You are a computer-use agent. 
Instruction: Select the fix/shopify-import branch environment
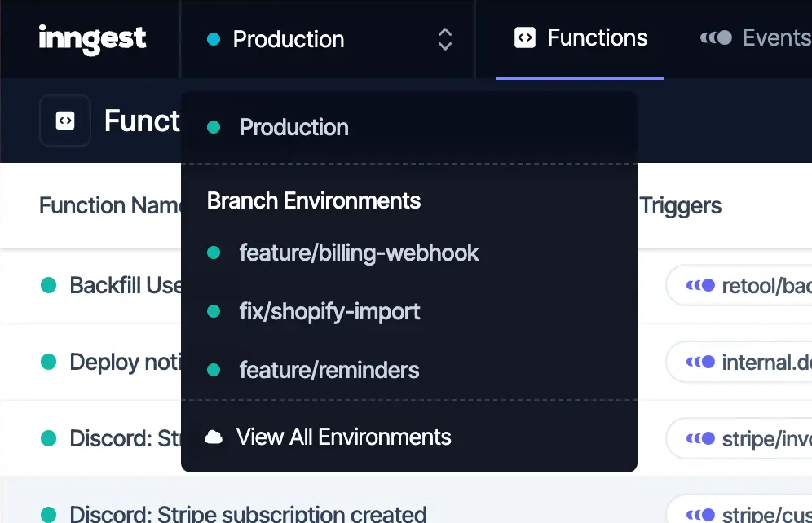(x=409, y=311)
